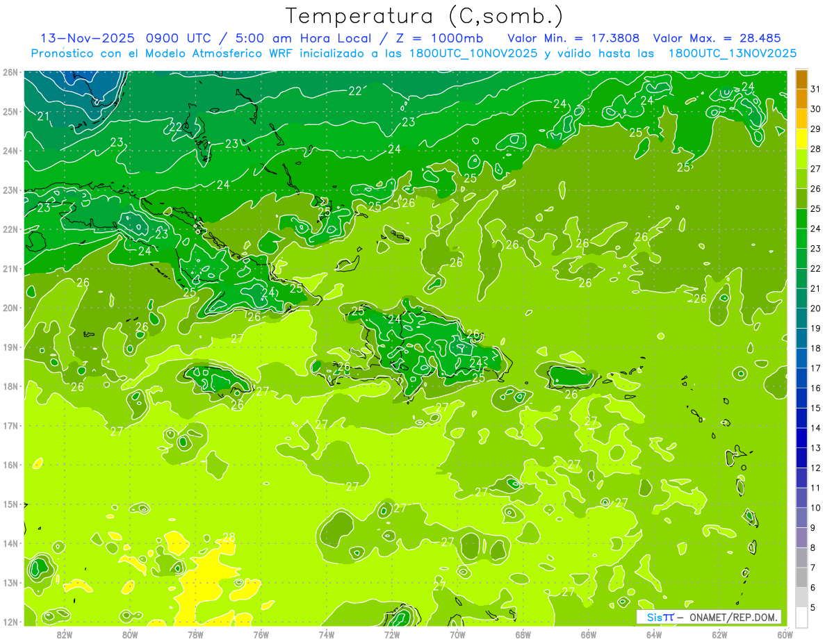The height and width of the screenshot is (644, 834).
Task: Pick the dark blue swatch between 13 and 14
Action: pos(801,438)
